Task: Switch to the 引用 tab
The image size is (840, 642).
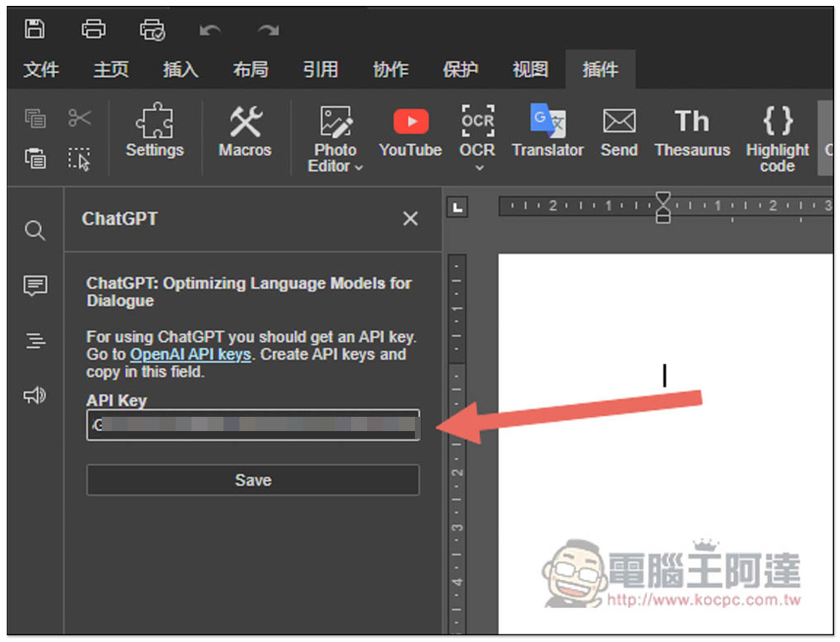Action: click(x=320, y=69)
